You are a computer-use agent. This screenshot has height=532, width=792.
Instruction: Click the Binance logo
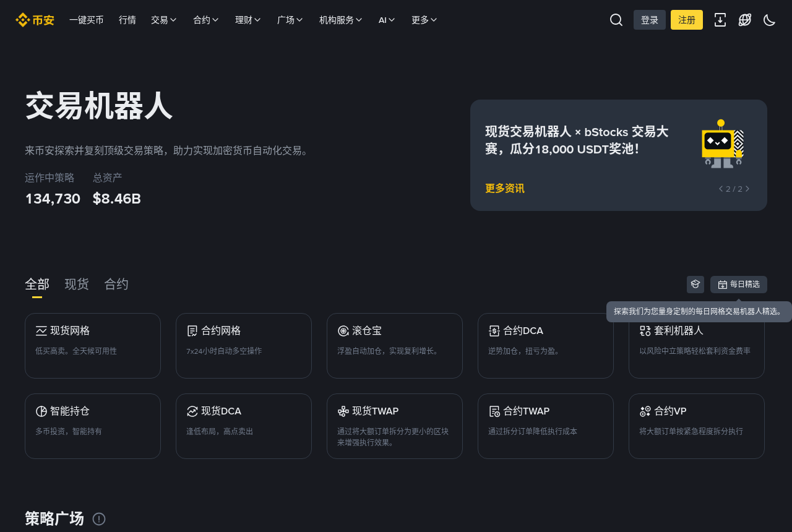pos(35,20)
